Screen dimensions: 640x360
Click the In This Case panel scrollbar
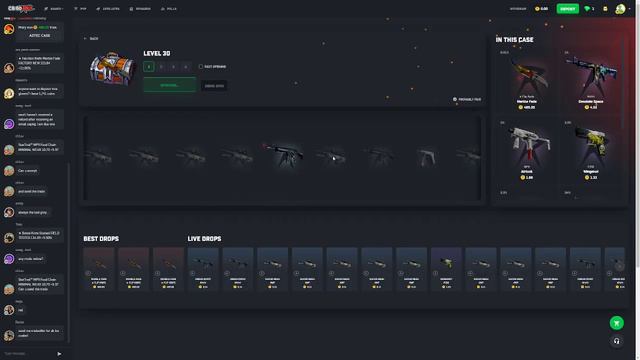pos(623,82)
